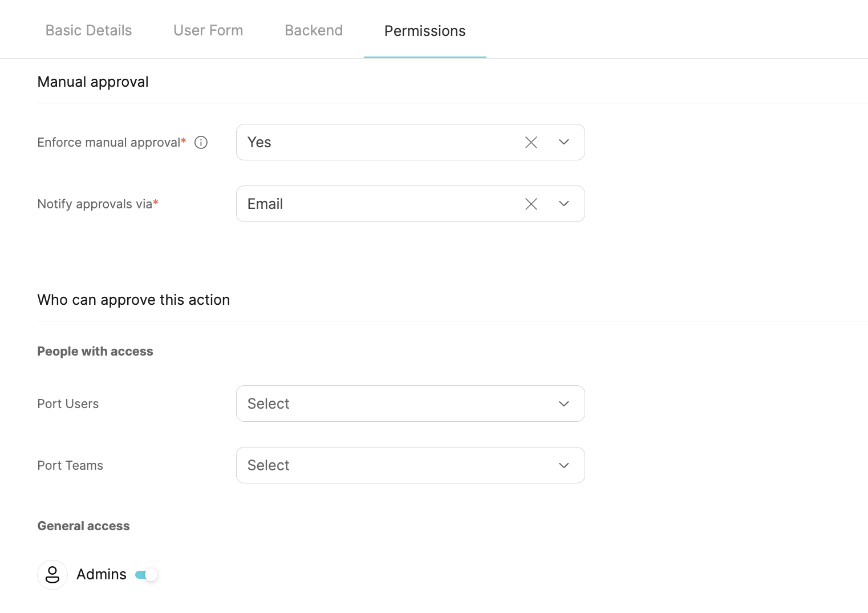The image size is (868, 613).
Task: Expand the Port Users dropdown chevron
Action: point(564,404)
